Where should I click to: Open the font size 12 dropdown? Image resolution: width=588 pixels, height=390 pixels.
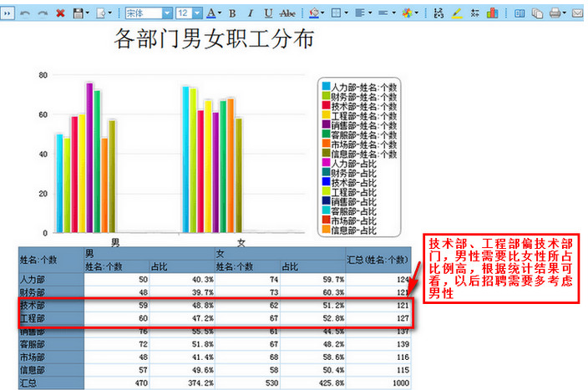197,13
